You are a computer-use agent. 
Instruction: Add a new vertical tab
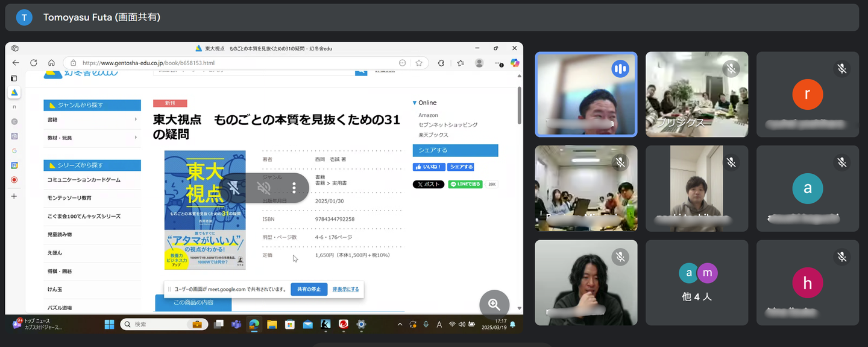coord(14,196)
